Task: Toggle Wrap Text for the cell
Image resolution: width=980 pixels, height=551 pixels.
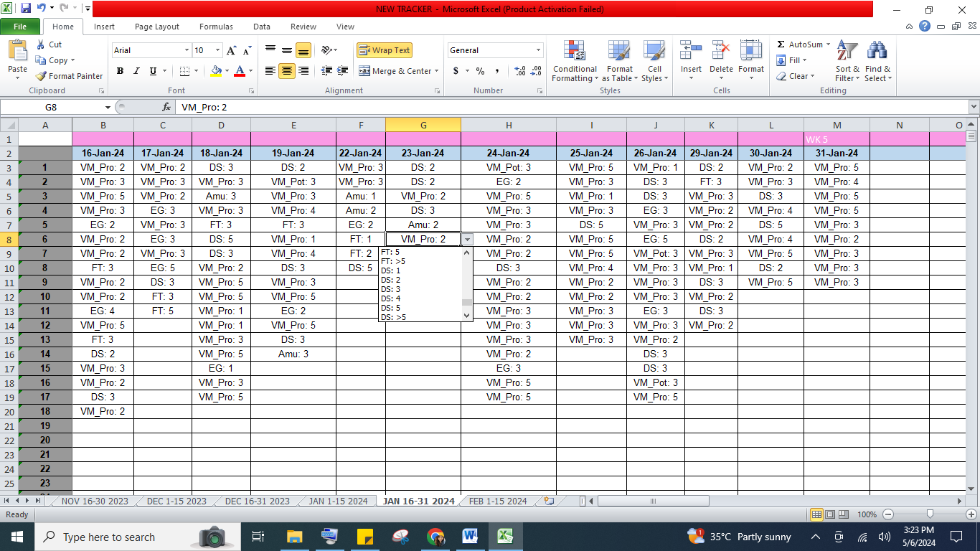Action: coord(385,50)
